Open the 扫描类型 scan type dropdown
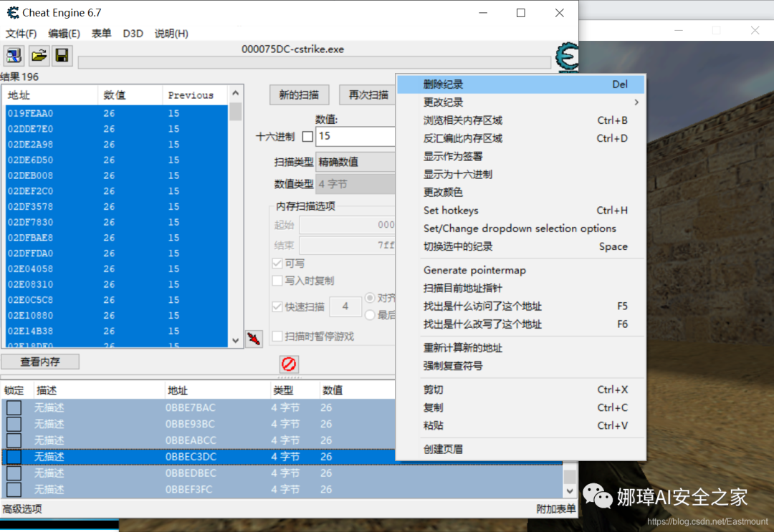The image size is (774, 532). 355,162
